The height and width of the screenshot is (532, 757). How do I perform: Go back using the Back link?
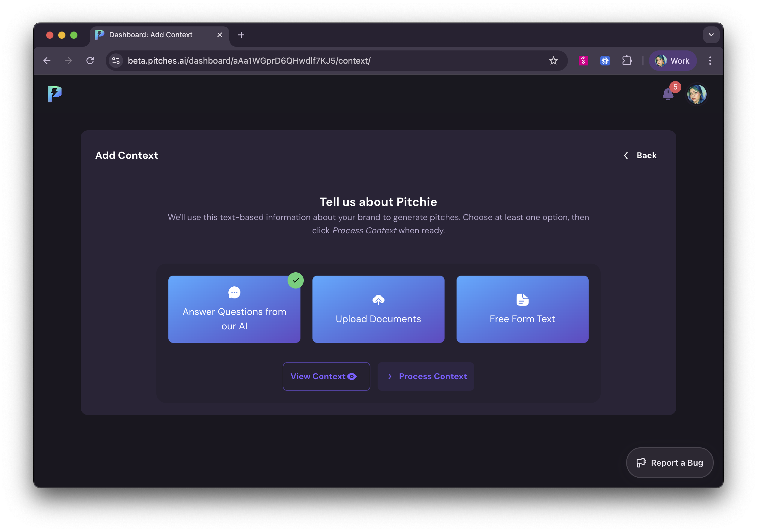(x=640, y=155)
